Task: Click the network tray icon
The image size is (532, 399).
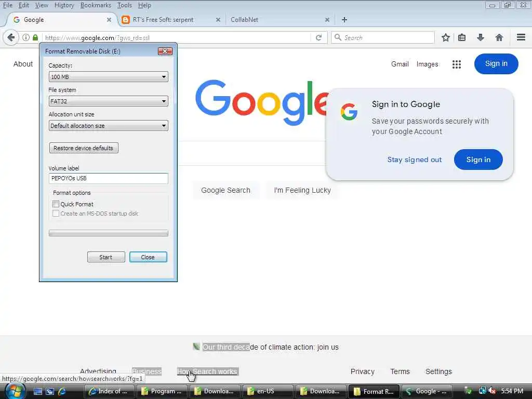Action: point(482,391)
